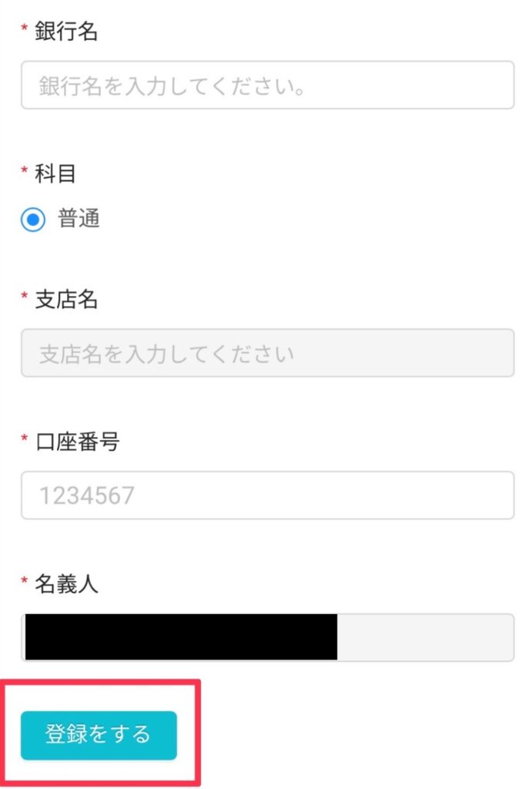Focus the 支店名 input field
This screenshot has height=789, width=532.
(x=267, y=353)
